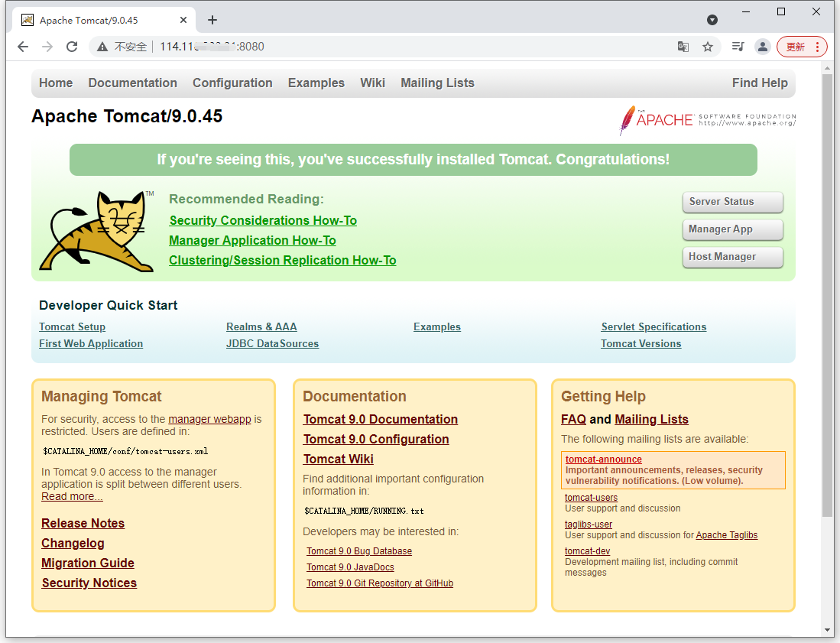This screenshot has width=840, height=643.
Task: Click the Manager App button
Action: pyautogui.click(x=732, y=229)
